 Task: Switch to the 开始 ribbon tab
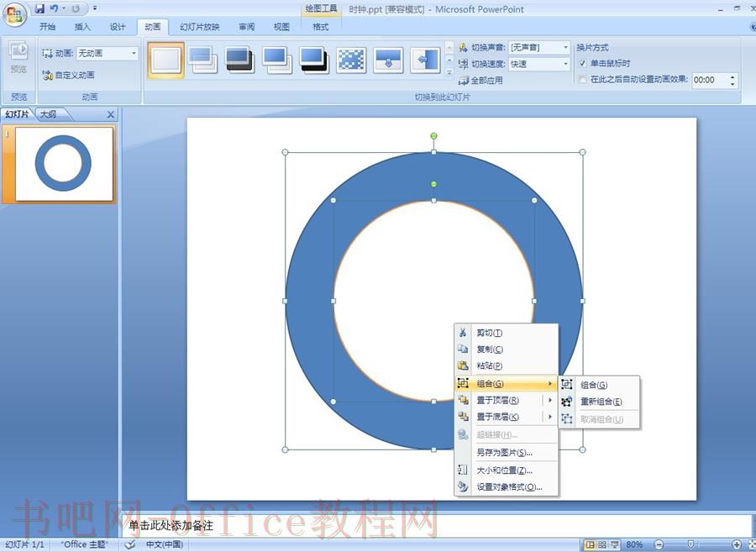coord(47,27)
